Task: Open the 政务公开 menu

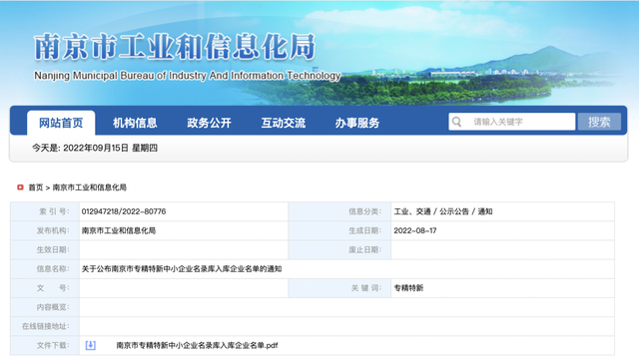Action: click(x=209, y=123)
